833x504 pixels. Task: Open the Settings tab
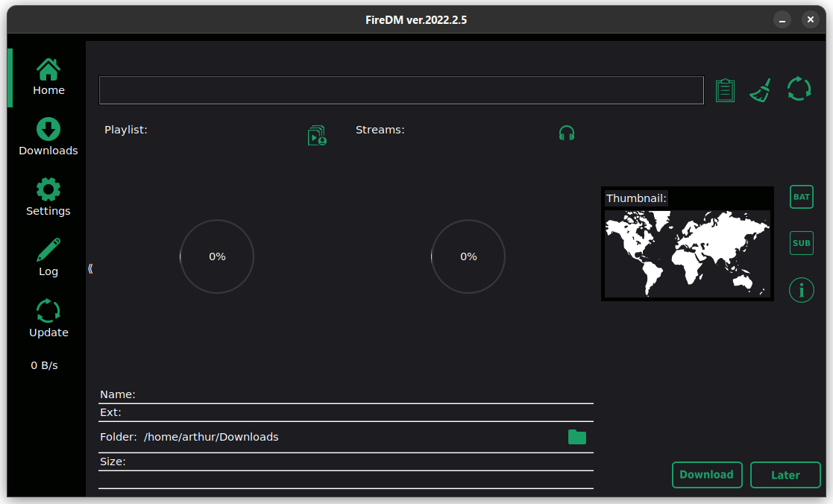[48, 197]
